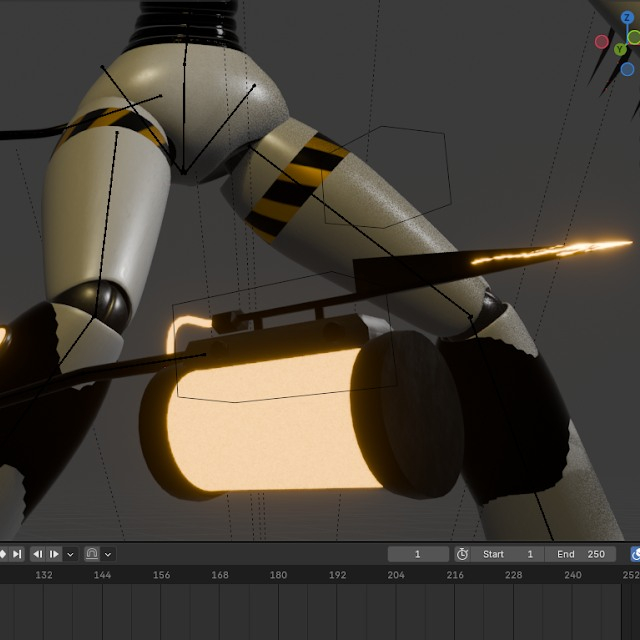The width and height of the screenshot is (640, 640).
Task: Click the lower blue negative Z gizmo circle
Action: 627,69
